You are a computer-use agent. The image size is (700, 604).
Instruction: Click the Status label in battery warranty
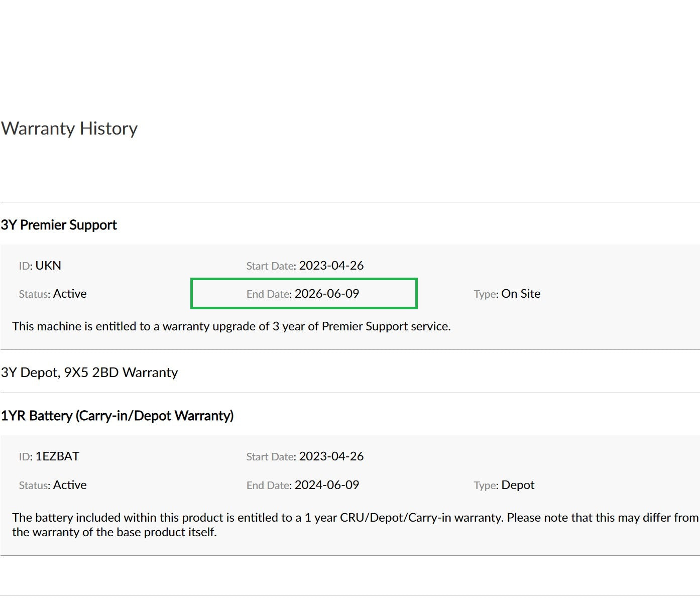(x=35, y=486)
